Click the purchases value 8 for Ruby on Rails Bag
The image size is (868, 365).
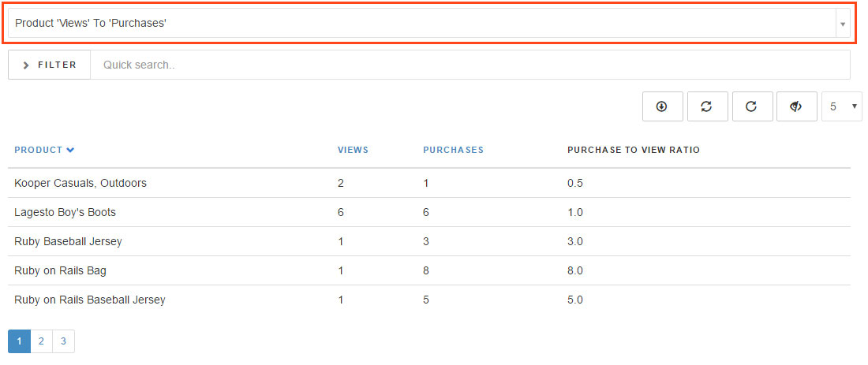[x=425, y=271]
